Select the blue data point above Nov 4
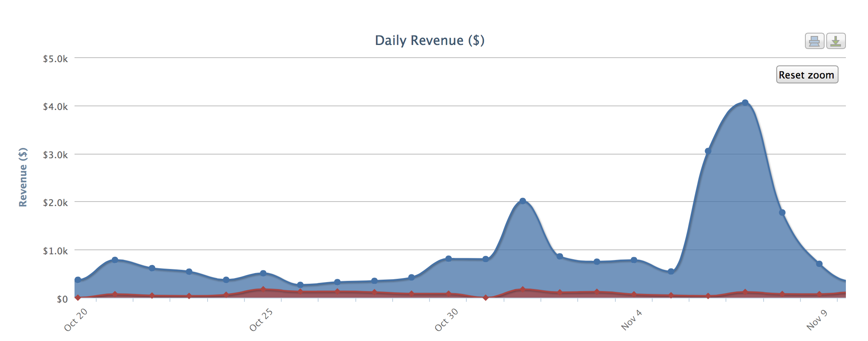Viewport: 868px width, 341px height. [634, 260]
